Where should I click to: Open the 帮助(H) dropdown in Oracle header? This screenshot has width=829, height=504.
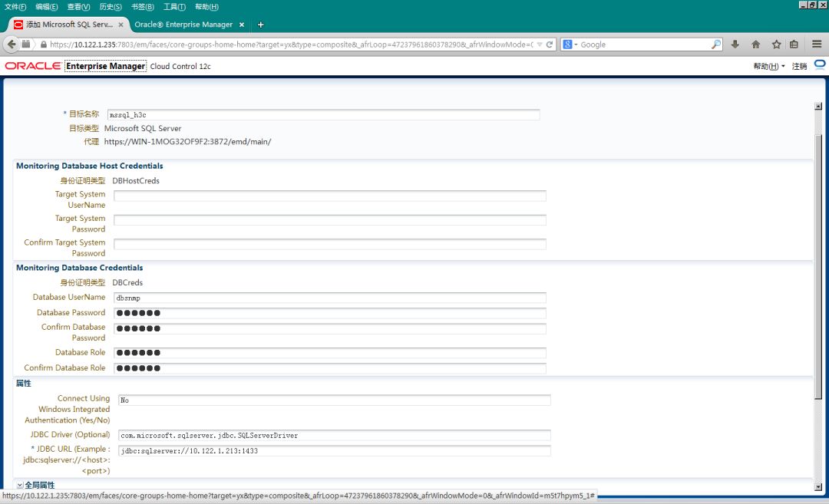[x=768, y=66]
